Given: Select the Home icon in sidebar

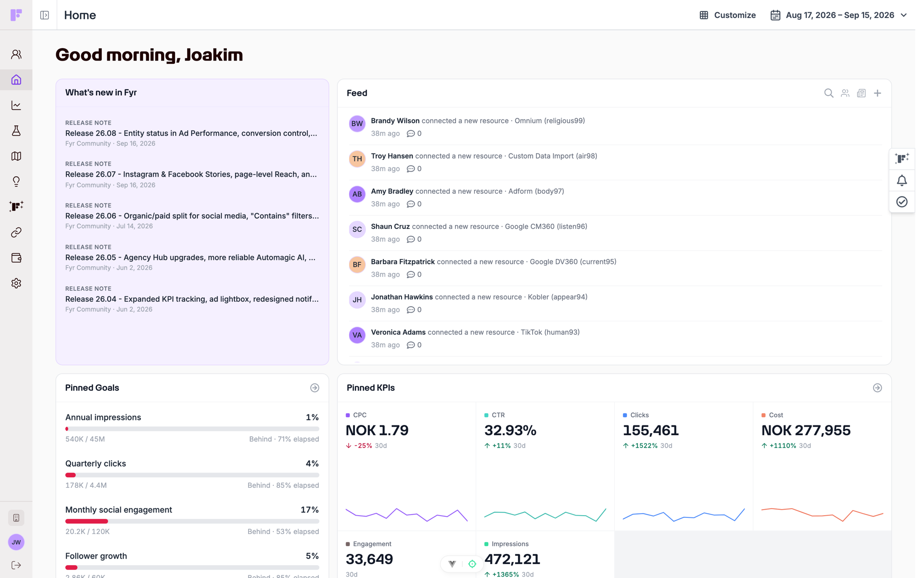Looking at the screenshot, I should 16,80.
